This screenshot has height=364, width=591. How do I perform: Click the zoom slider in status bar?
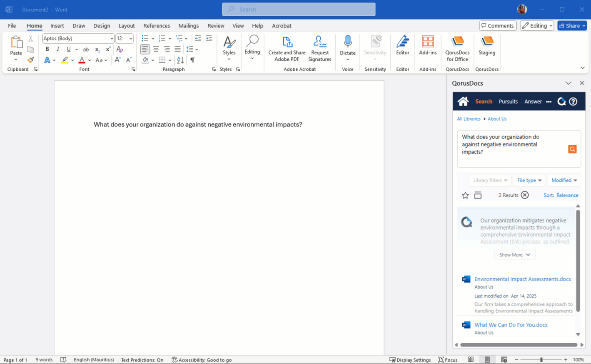coord(541,360)
